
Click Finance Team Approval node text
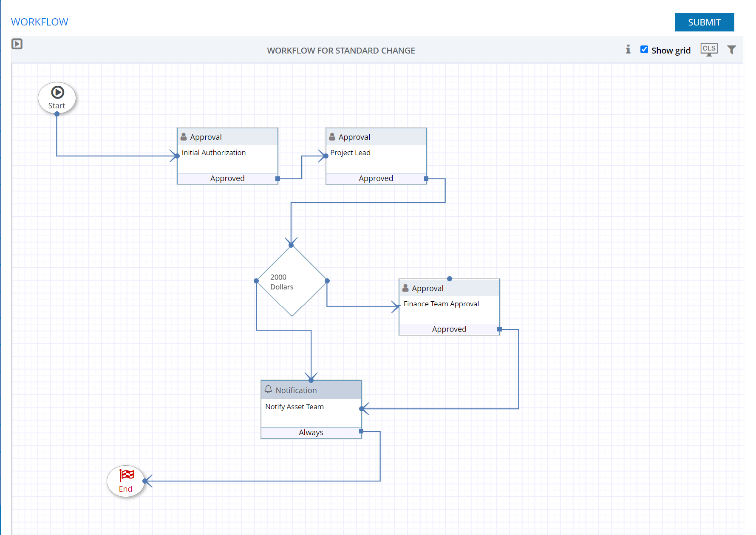[x=441, y=303]
